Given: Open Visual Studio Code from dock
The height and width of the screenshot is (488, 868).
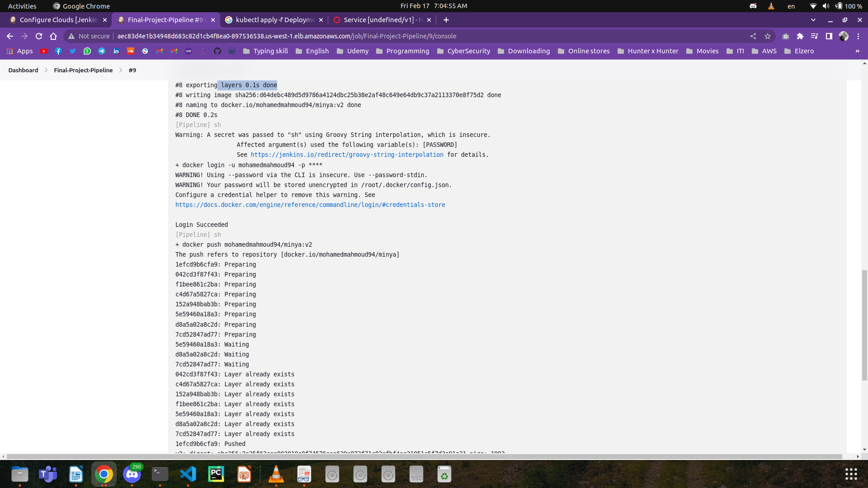Looking at the screenshot, I should tap(188, 474).
